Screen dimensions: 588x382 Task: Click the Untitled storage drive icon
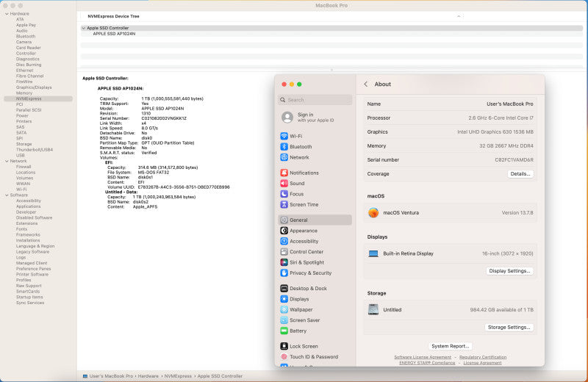(x=373, y=310)
